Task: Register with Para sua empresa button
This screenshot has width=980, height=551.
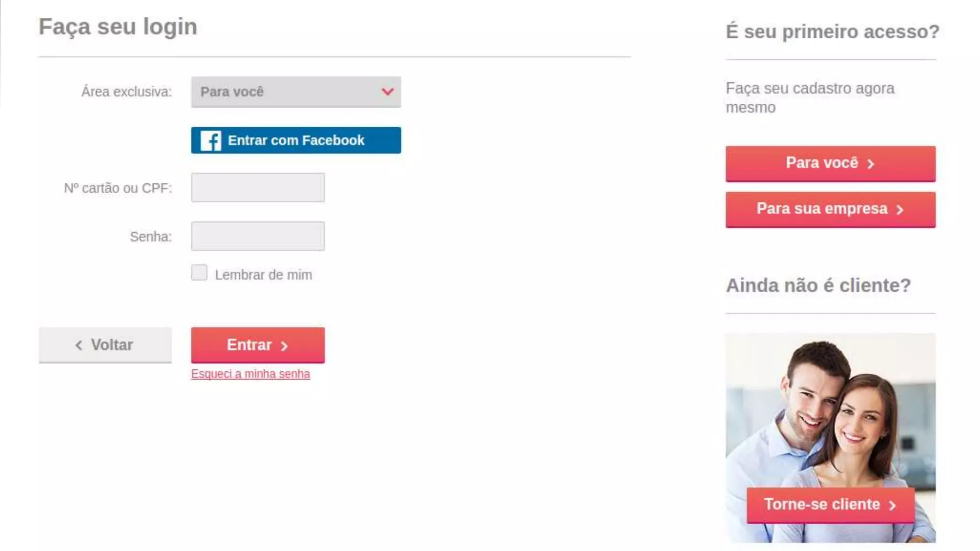Action: tap(830, 209)
